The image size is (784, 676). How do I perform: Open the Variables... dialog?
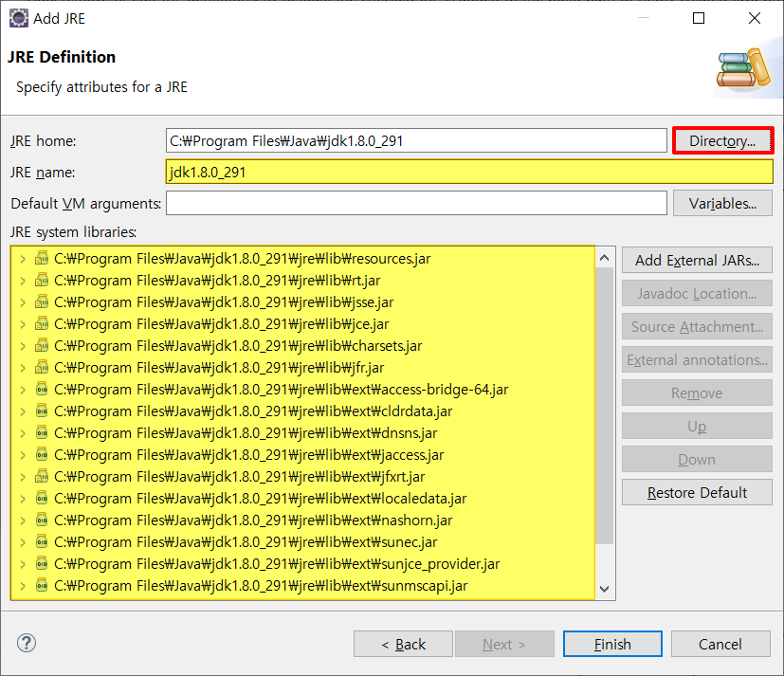point(722,203)
